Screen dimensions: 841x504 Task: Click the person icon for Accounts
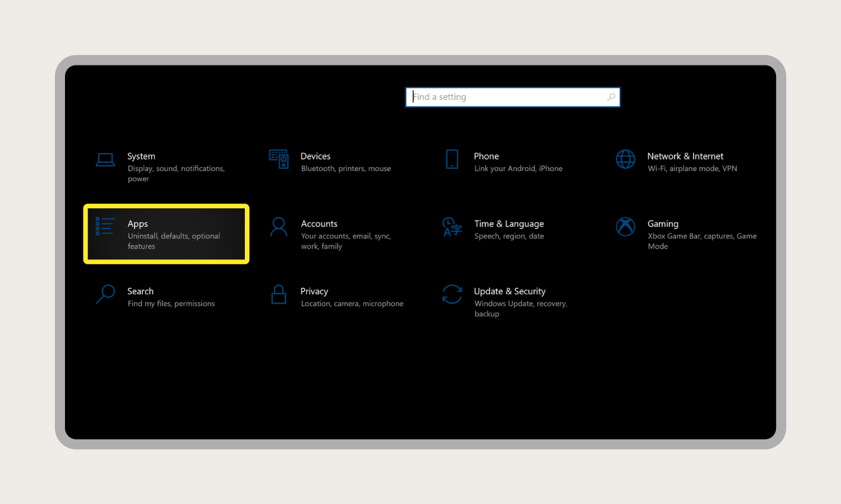coord(278,227)
